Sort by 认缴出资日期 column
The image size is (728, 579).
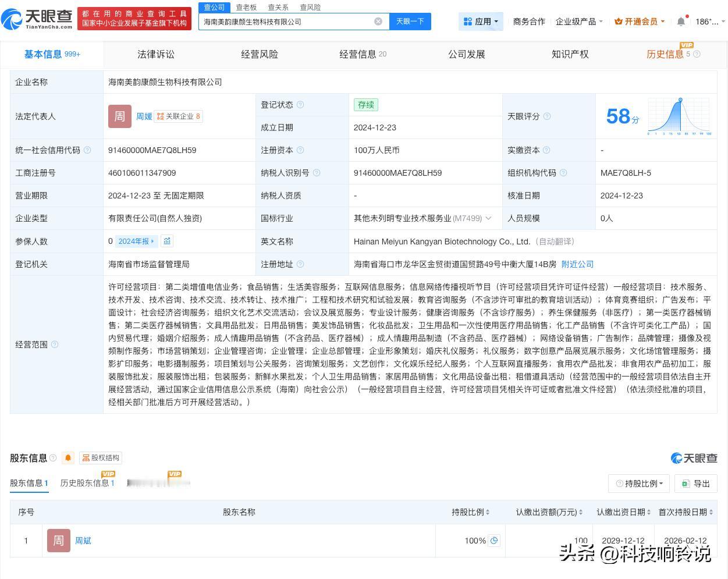point(649,512)
